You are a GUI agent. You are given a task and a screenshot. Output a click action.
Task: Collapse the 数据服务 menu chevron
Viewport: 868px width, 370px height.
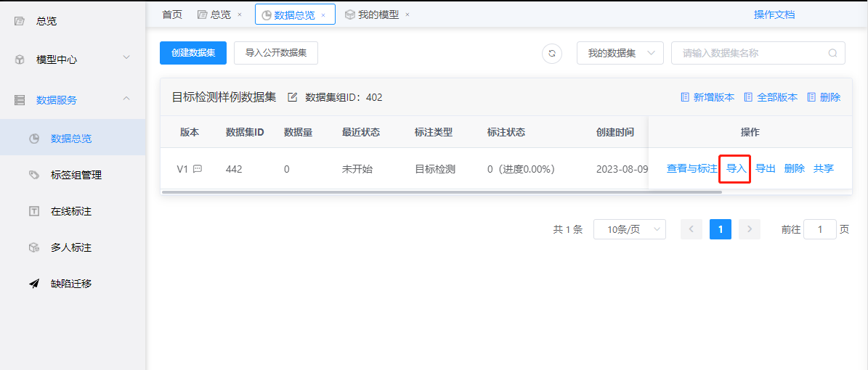pyautogui.click(x=126, y=99)
